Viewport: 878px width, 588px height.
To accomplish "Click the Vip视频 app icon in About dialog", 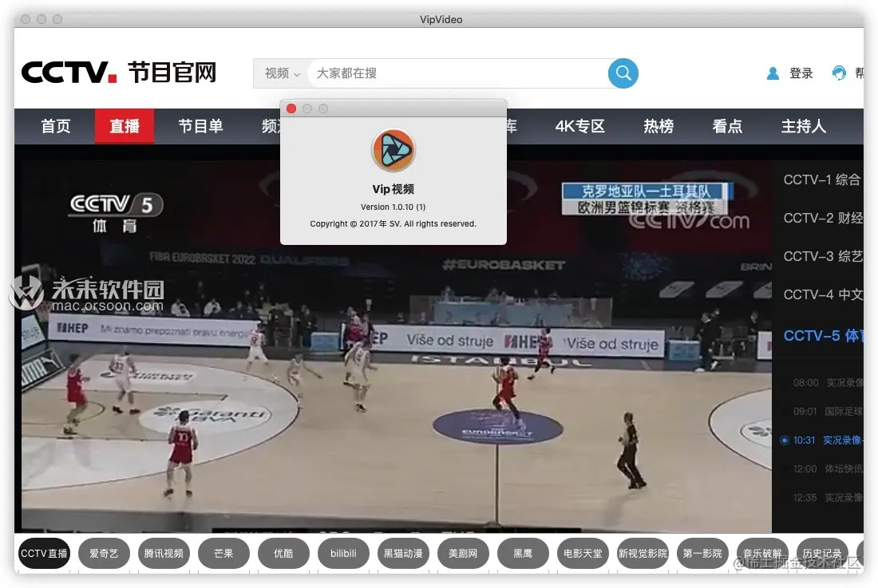I will click(x=393, y=150).
